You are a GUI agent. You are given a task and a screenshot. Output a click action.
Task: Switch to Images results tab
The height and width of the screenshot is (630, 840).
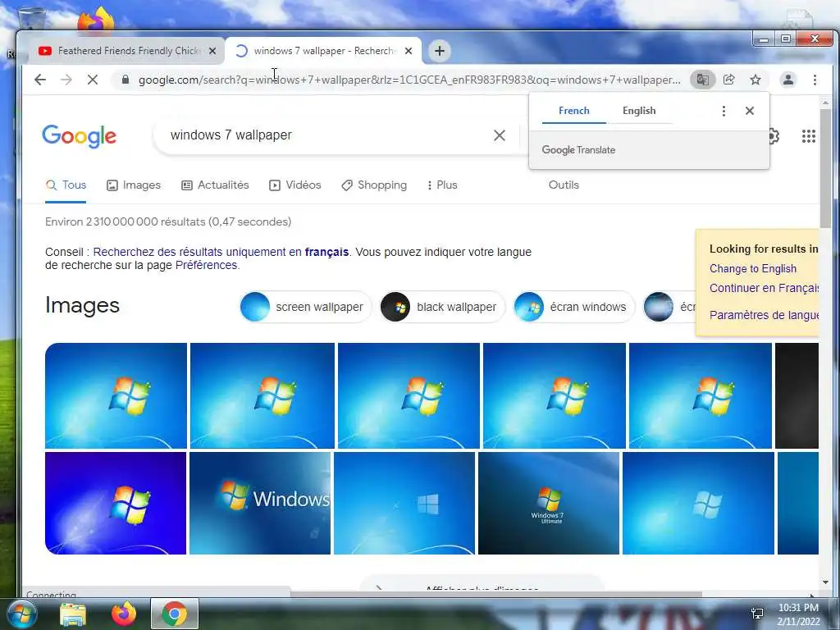point(134,185)
